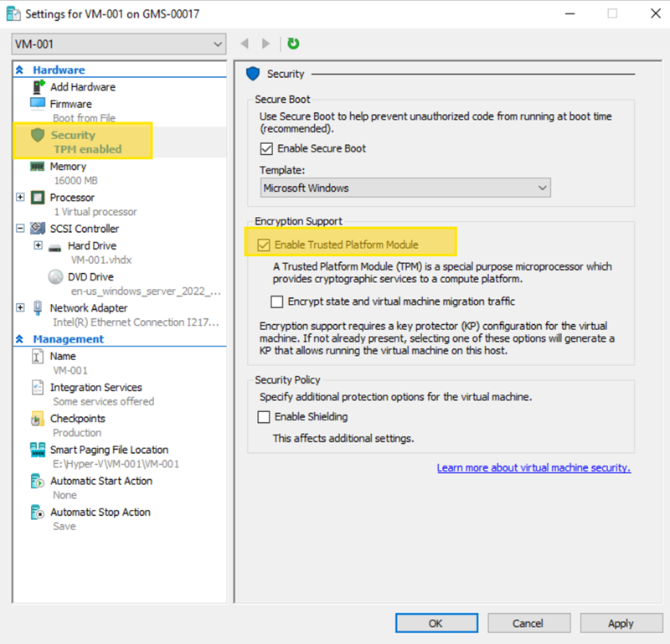Image resolution: width=670 pixels, height=644 pixels.
Task: Collapse the SCSI Controller node
Action: (20, 229)
